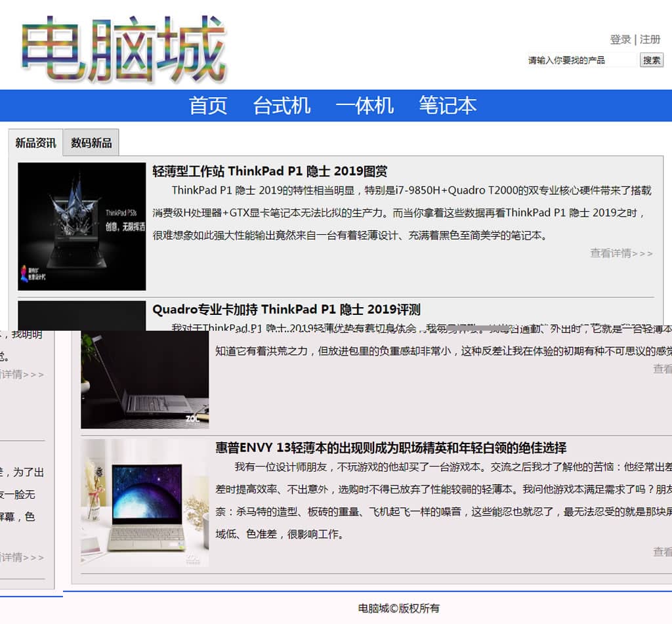Open the ThinkPad P53s laptop thumbnail
This screenshot has width=672, height=624.
pos(81,226)
